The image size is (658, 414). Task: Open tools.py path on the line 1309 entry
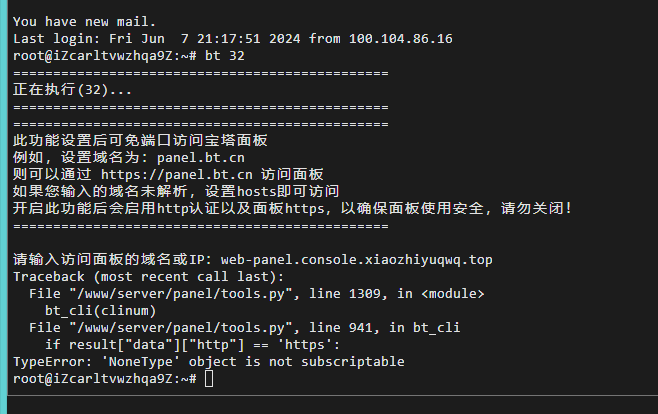click(181, 294)
